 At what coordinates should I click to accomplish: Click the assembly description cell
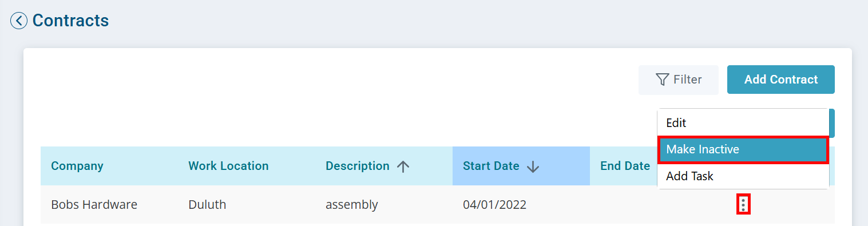[x=352, y=205]
